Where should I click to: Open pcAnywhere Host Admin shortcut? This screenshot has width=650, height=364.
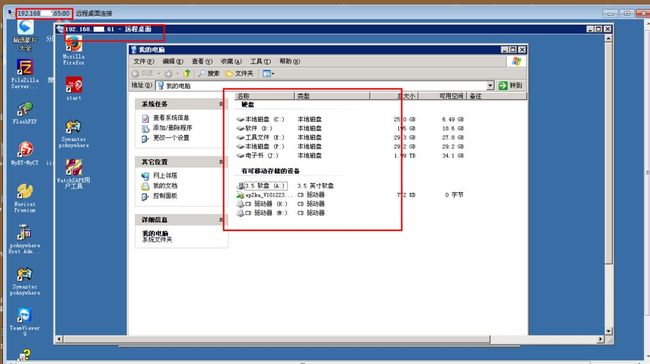pyautogui.click(x=24, y=239)
